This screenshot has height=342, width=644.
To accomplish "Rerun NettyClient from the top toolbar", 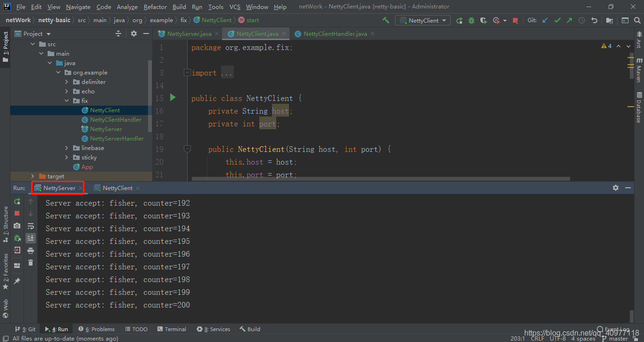I will [459, 20].
